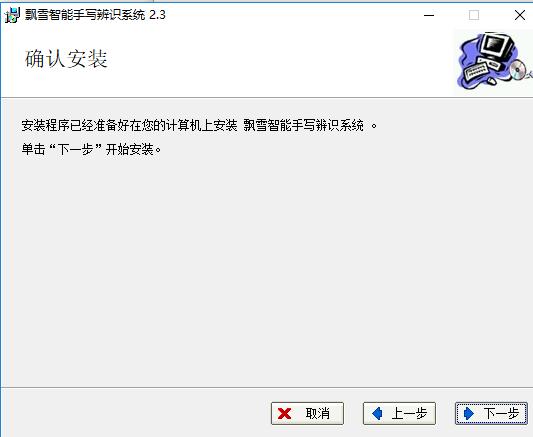533x437 pixels.
Task: Click the product name 飘雪智能手写辨识系统 in body text
Action: pos(304,125)
